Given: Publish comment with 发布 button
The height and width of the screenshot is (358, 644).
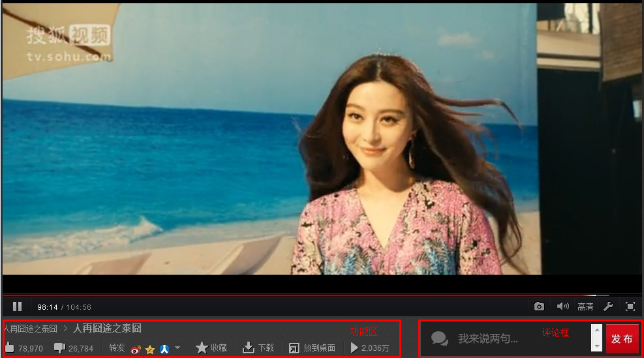Looking at the screenshot, I should tap(622, 339).
